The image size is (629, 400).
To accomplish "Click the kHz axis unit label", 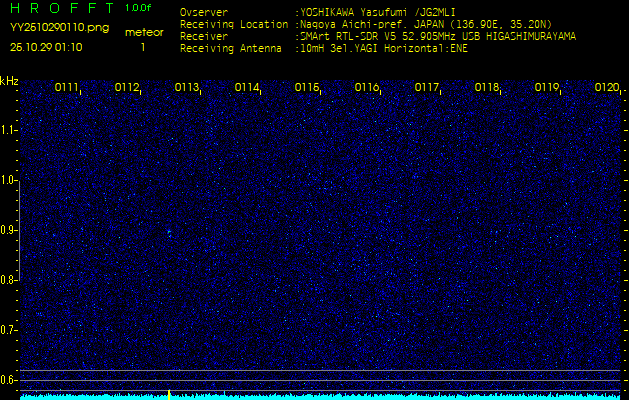I will (9, 81).
